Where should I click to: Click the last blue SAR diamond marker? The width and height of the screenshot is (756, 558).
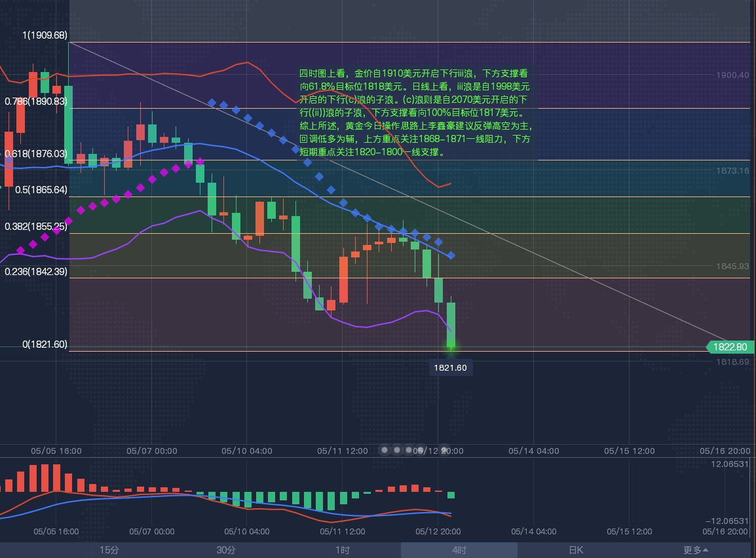coord(451,255)
